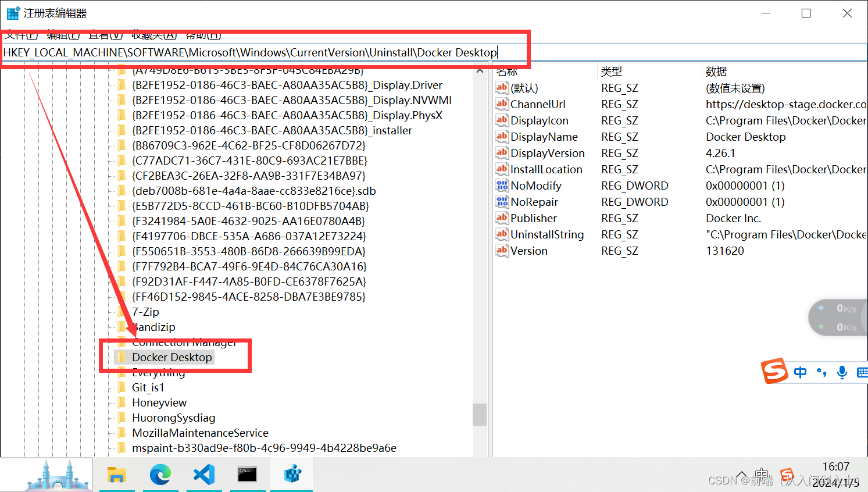Select the {F92D31AF-F447-4A85-B0FD-CE6378F7625A} key
Viewport: 868px width, 492px height.
(x=249, y=281)
